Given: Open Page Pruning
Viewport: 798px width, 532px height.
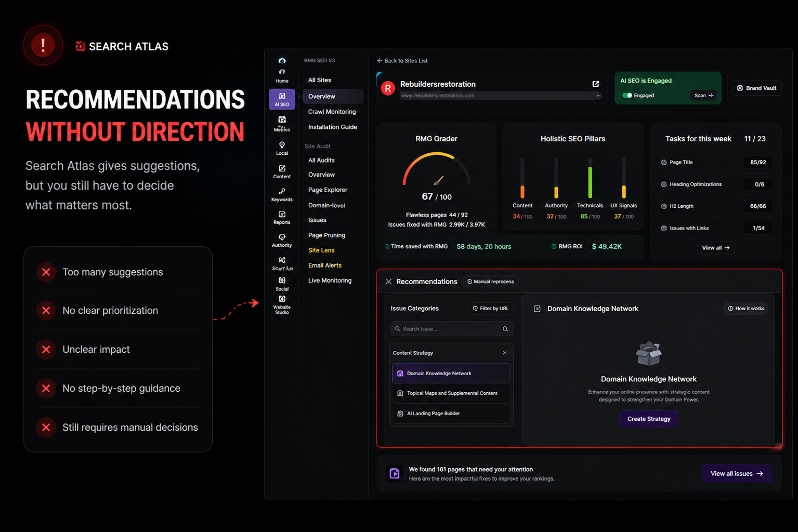Looking at the screenshot, I should 326,235.
